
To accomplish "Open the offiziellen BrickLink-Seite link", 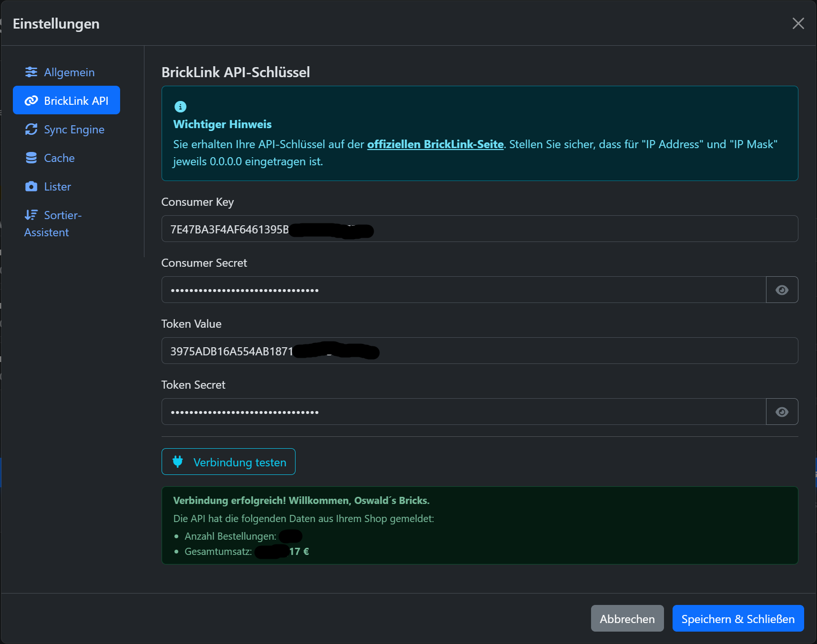I will 435,144.
